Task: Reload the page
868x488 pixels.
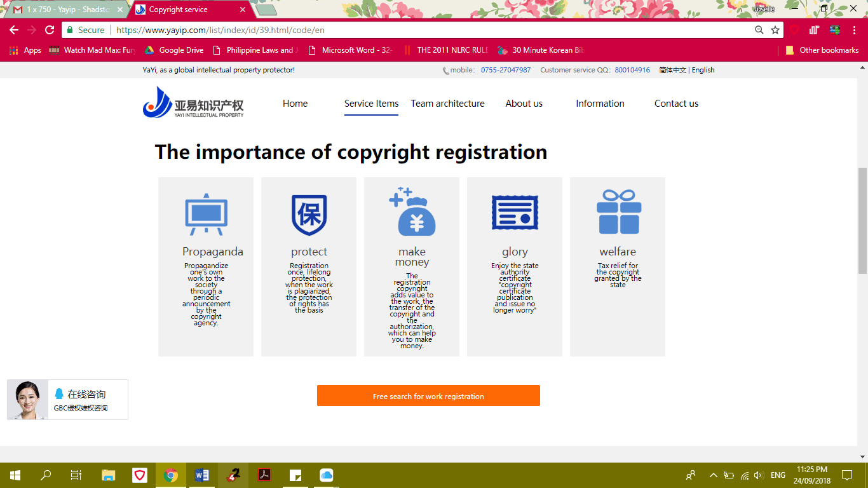Action: (50, 30)
